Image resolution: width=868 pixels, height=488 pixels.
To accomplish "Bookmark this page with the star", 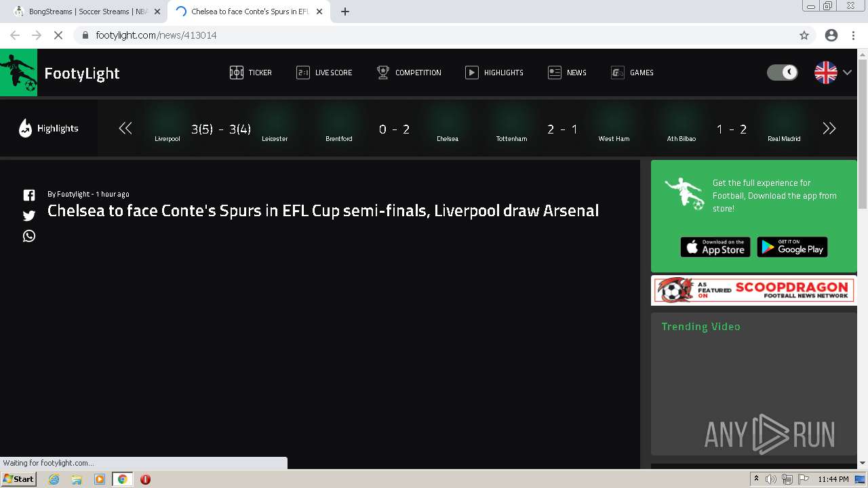I will 804,35.
